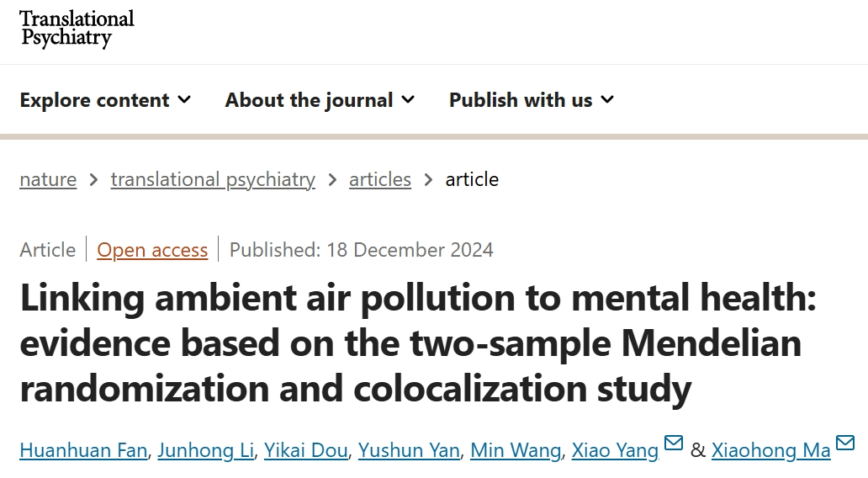868x478 pixels.
Task: Open Yushun Yan author details
Action: click(409, 450)
